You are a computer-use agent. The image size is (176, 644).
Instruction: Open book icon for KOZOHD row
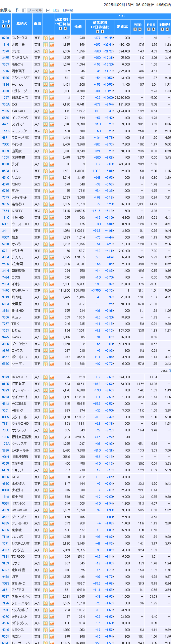(x=46, y=377)
